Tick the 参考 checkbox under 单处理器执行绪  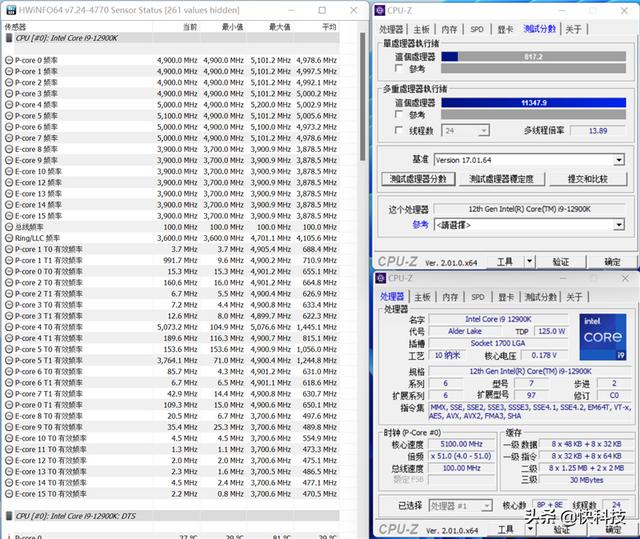(399, 68)
